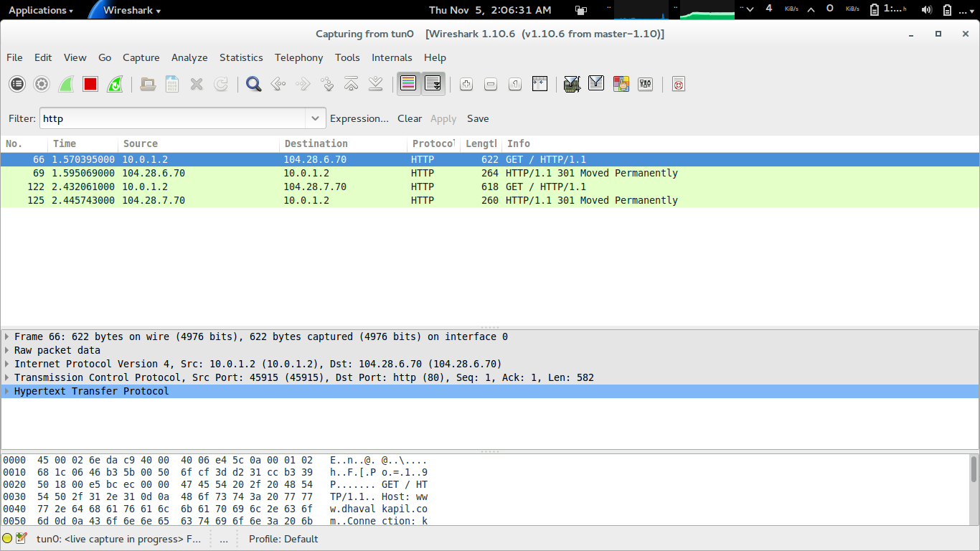This screenshot has width=980, height=551.
Task: Go to specified packet icon
Action: (326, 84)
